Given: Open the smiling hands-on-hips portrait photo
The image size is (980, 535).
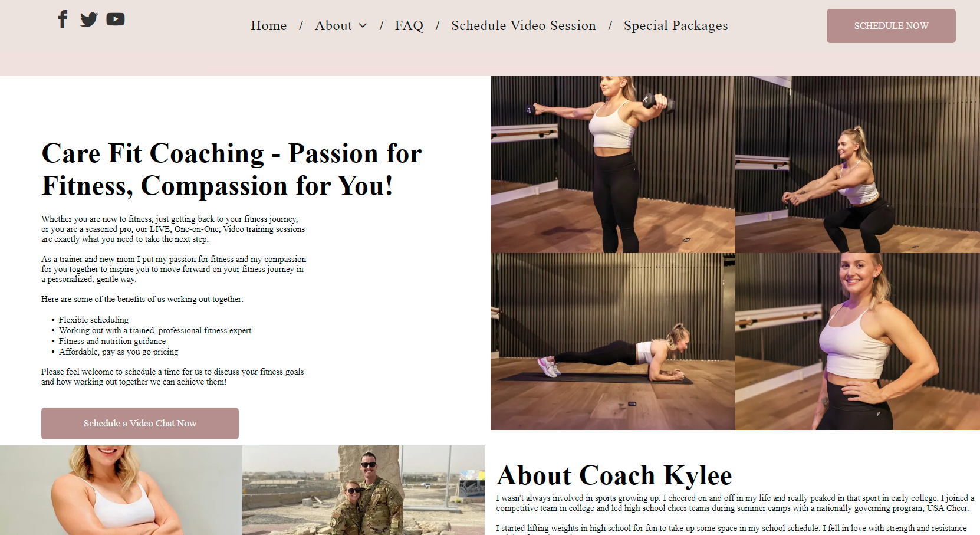Looking at the screenshot, I should (x=857, y=342).
